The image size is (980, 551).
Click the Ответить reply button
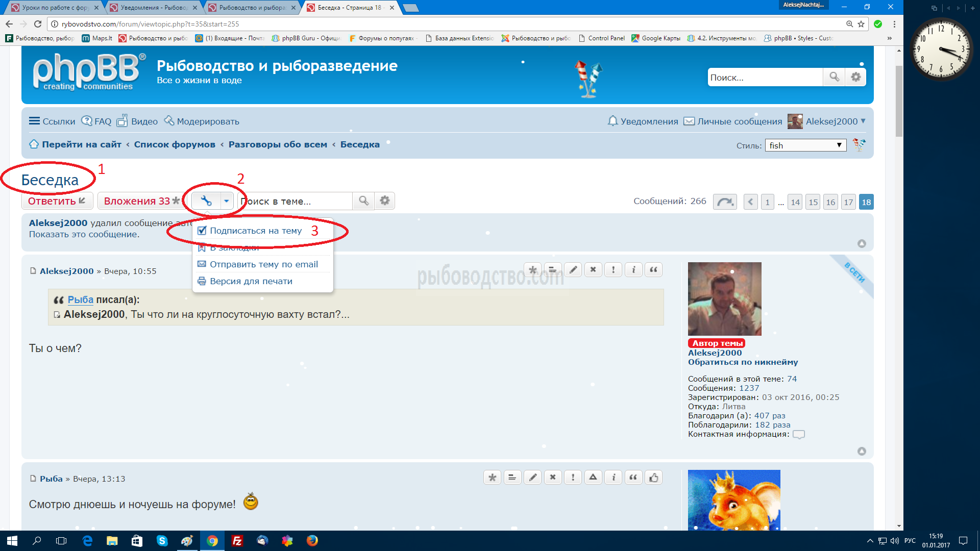pyautogui.click(x=57, y=201)
